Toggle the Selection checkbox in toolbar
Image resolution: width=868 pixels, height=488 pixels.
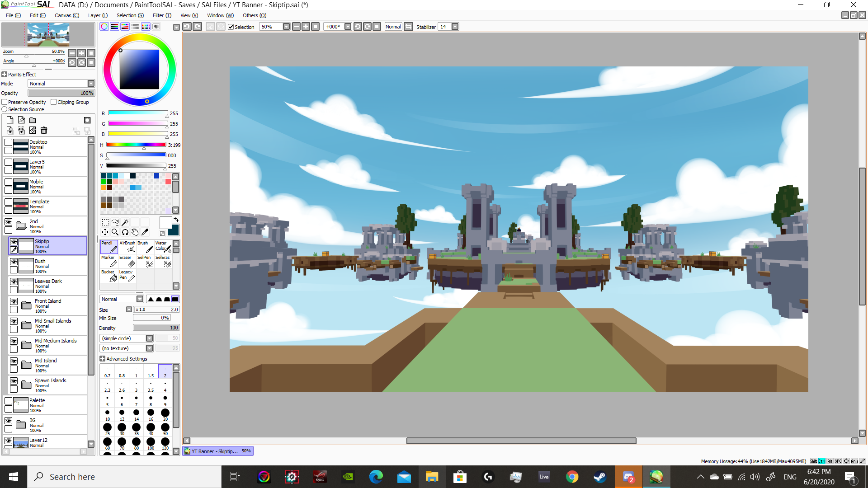tap(231, 27)
